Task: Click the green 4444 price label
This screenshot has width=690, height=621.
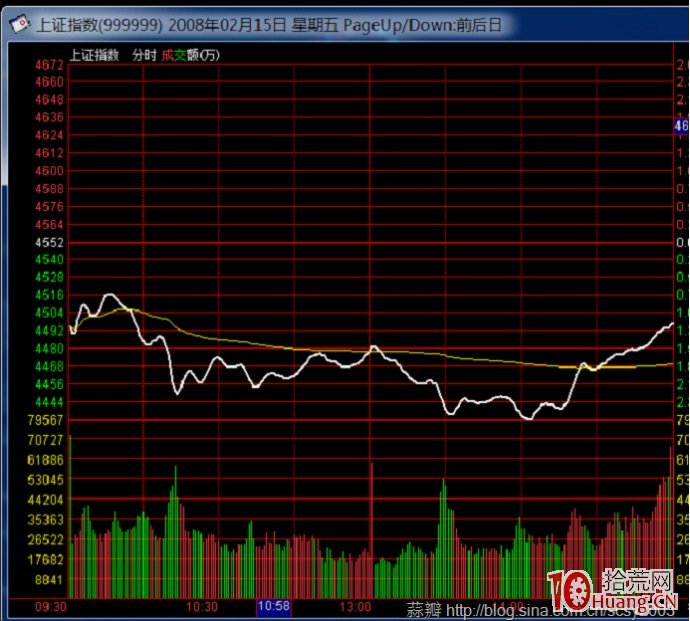Action: click(x=49, y=402)
